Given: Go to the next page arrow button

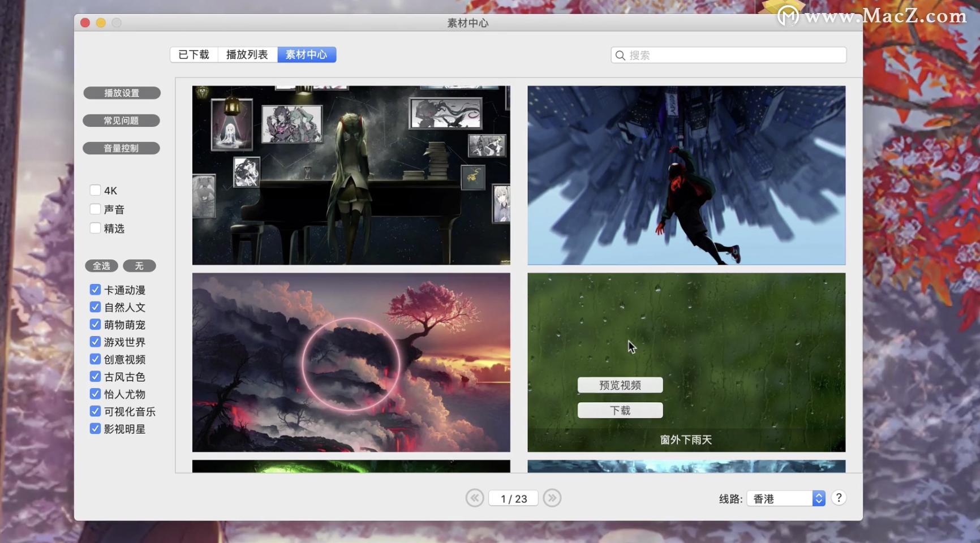Looking at the screenshot, I should [x=552, y=498].
